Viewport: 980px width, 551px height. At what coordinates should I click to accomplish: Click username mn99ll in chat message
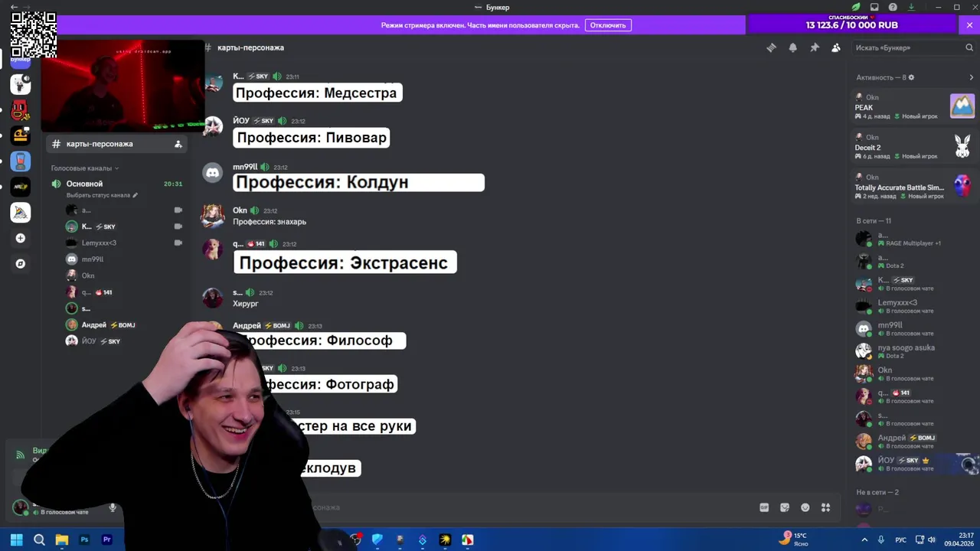point(245,167)
